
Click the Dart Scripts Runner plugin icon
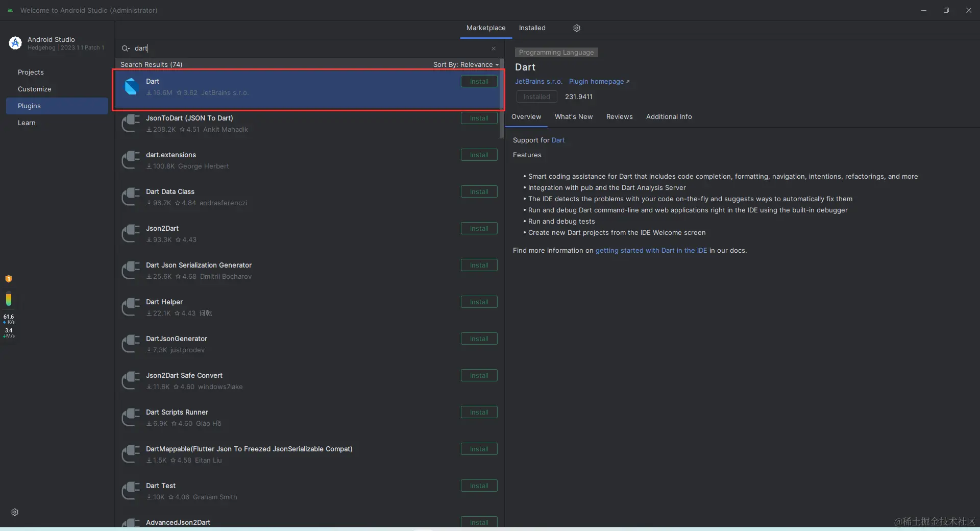click(131, 418)
